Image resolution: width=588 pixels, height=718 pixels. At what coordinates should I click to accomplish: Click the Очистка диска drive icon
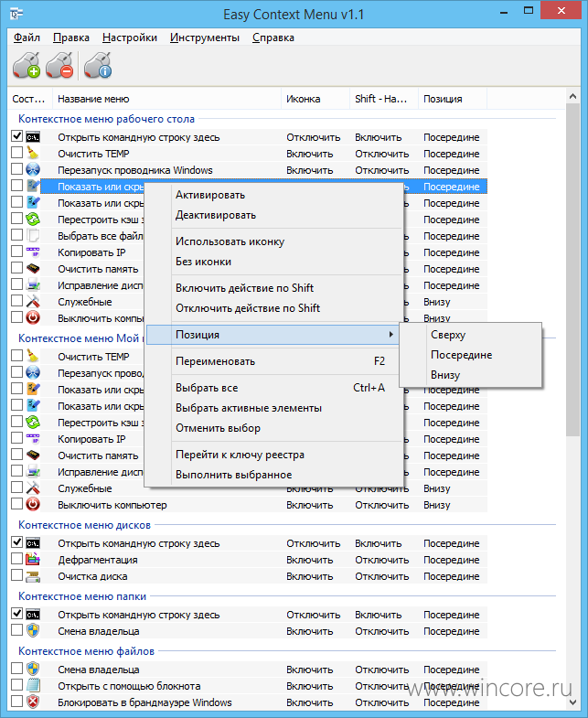33,576
